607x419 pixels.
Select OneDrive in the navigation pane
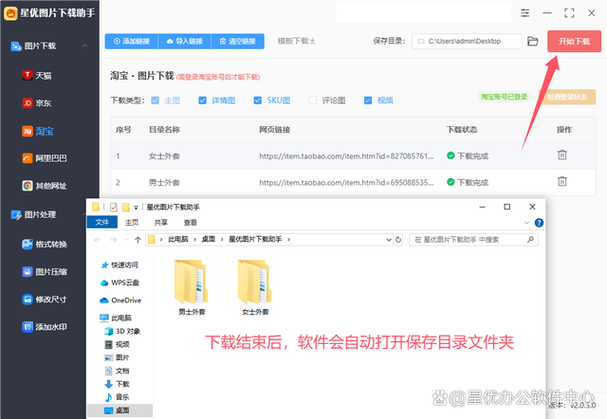121,300
